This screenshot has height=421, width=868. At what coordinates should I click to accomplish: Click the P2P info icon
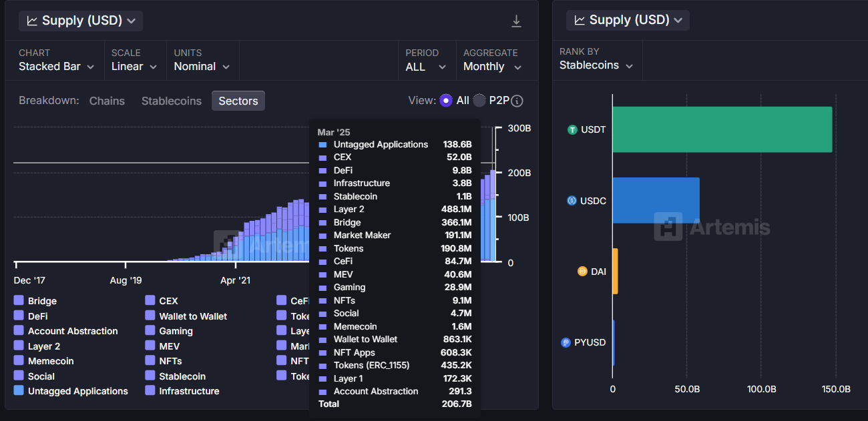(x=517, y=101)
